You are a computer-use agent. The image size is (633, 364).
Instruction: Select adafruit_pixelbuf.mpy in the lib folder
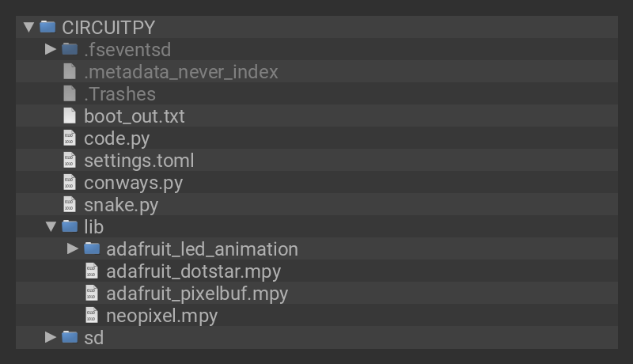coord(197,294)
